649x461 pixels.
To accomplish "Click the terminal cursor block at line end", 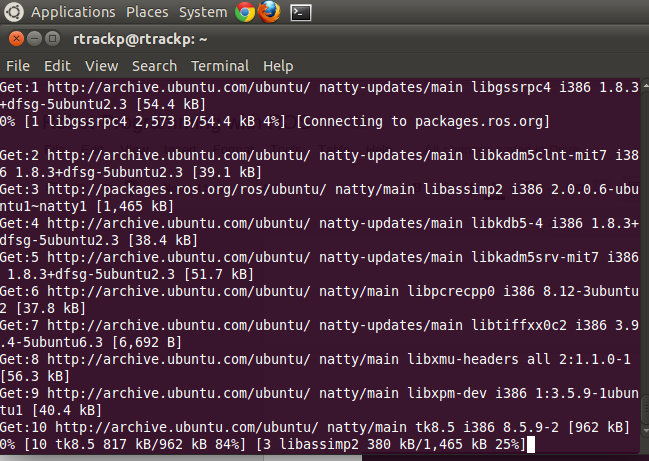I will point(530,444).
